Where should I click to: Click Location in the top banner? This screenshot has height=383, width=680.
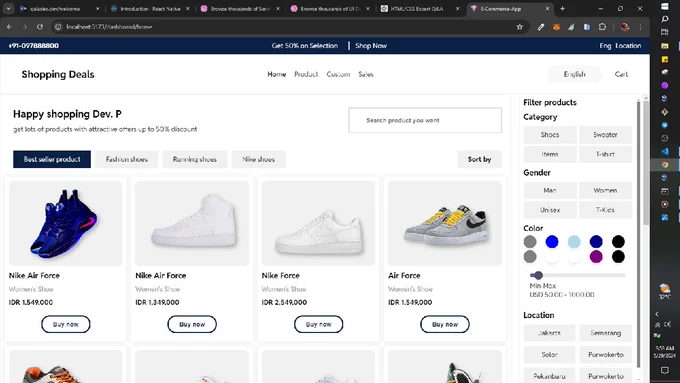(x=628, y=46)
